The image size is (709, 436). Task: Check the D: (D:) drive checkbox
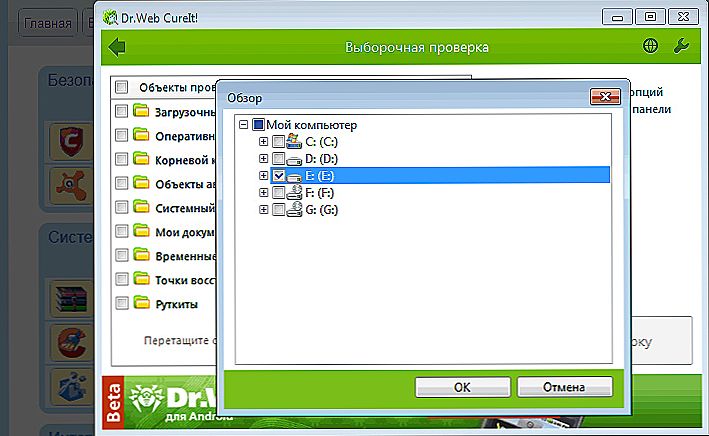pyautogui.click(x=279, y=159)
